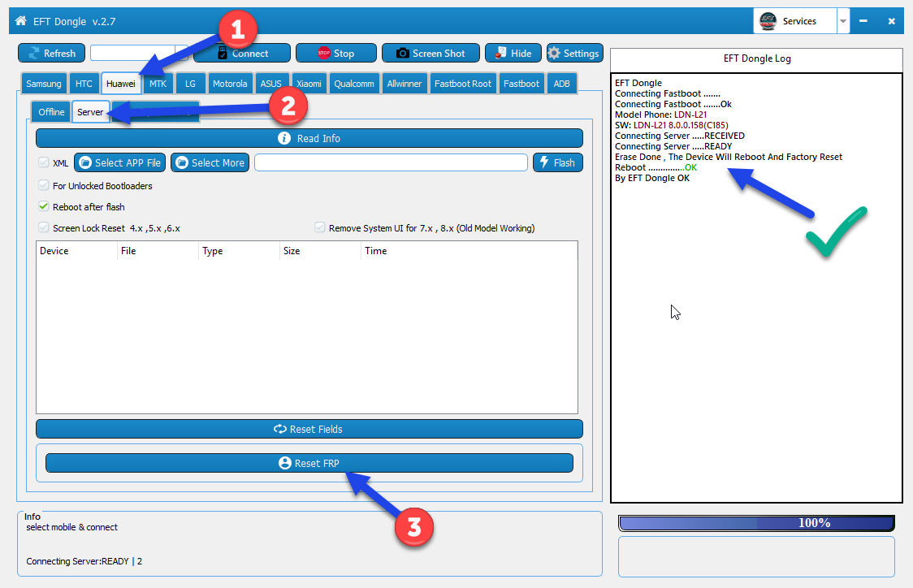Click 'Model Phone: LDN-L21' log line

[x=661, y=115]
